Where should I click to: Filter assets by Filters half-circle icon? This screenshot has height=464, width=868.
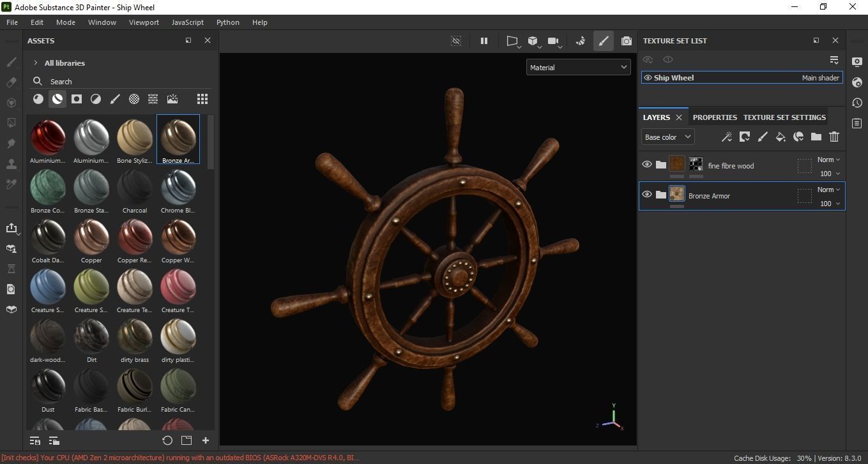click(x=96, y=99)
